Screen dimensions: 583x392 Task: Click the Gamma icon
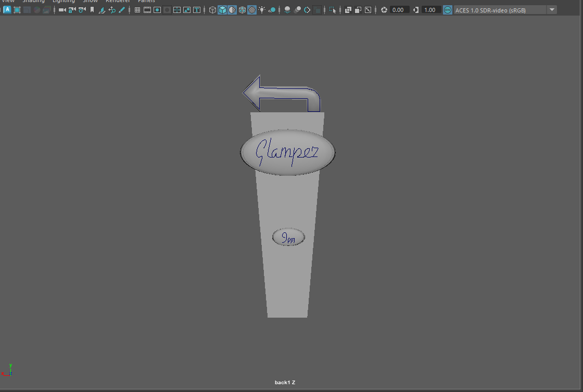tap(416, 10)
